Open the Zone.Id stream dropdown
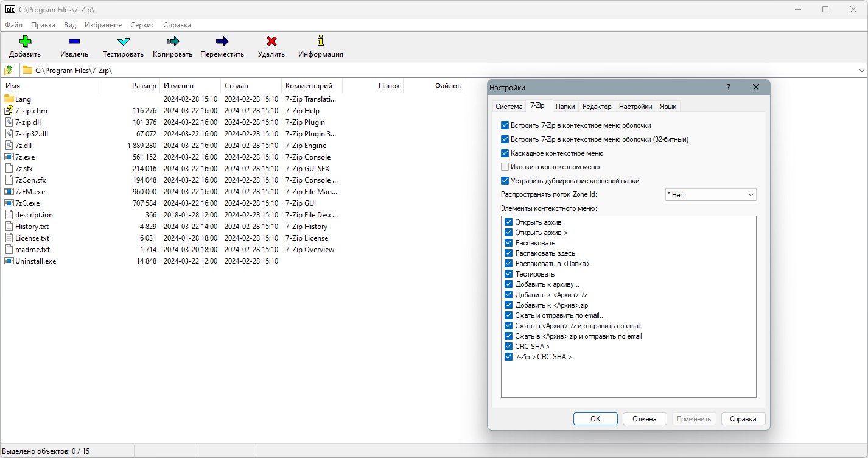The height and width of the screenshot is (458, 868). click(x=710, y=195)
